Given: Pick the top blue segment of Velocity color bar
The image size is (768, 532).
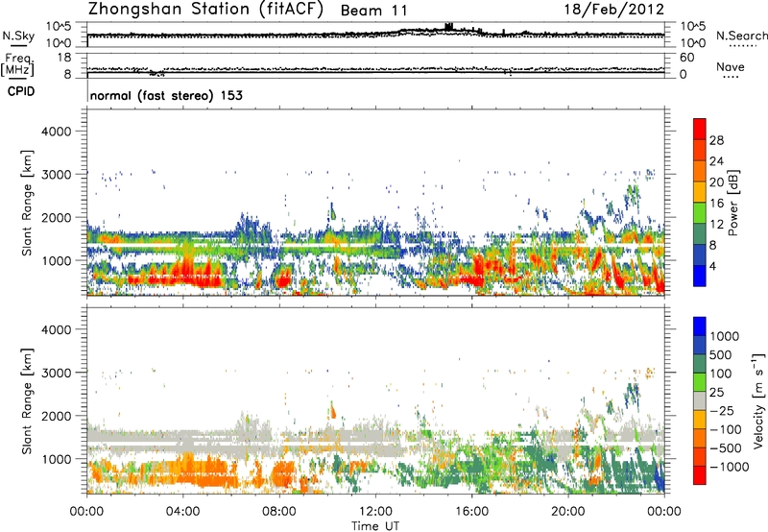Looking at the screenshot, I should (x=700, y=326).
